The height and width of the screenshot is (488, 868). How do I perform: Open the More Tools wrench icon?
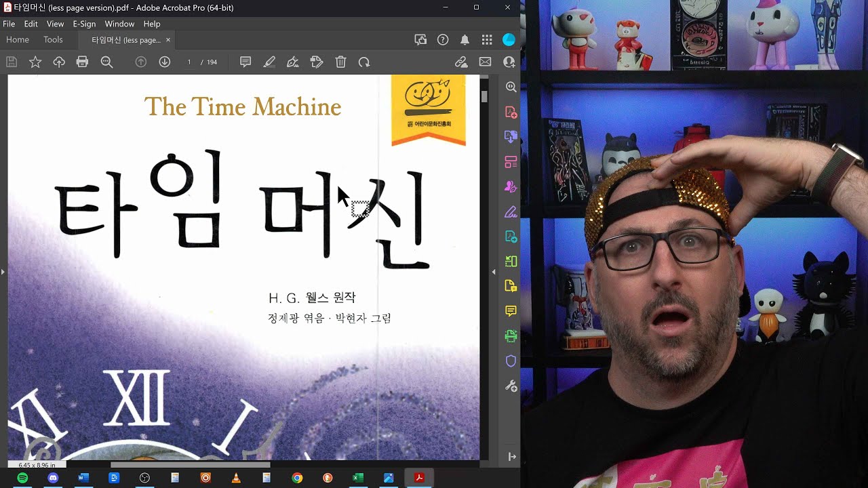tap(511, 386)
